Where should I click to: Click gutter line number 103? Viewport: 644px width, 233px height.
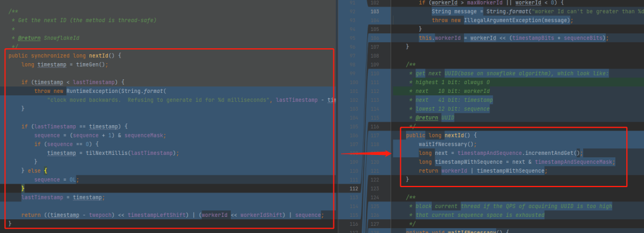(374, 11)
